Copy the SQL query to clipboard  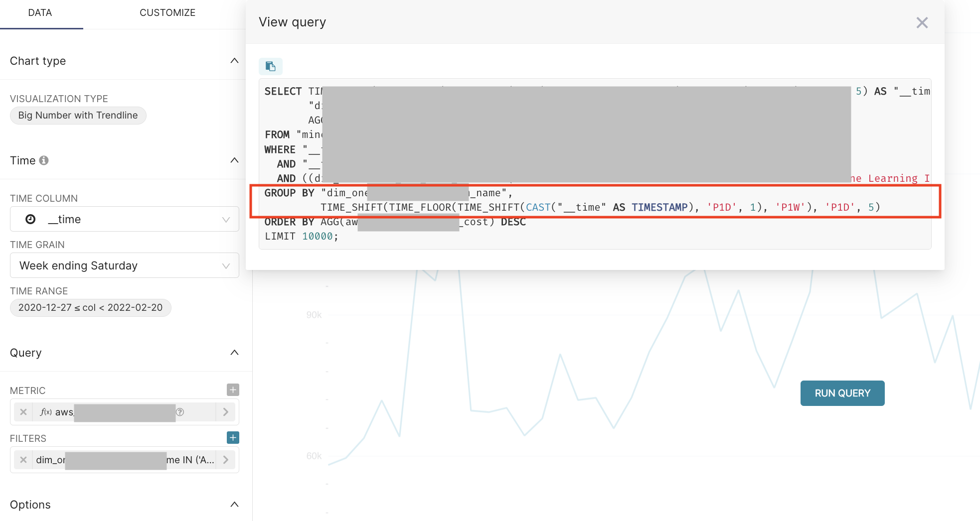coord(270,66)
